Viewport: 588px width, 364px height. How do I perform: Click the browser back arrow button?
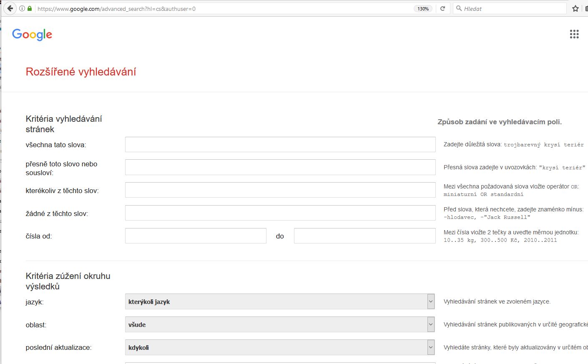(x=10, y=8)
